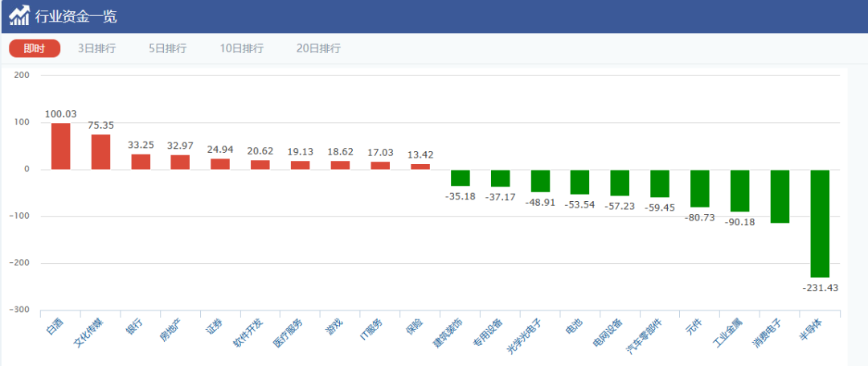Click the 保险 axis label
The width and height of the screenshot is (868, 366).
415,327
